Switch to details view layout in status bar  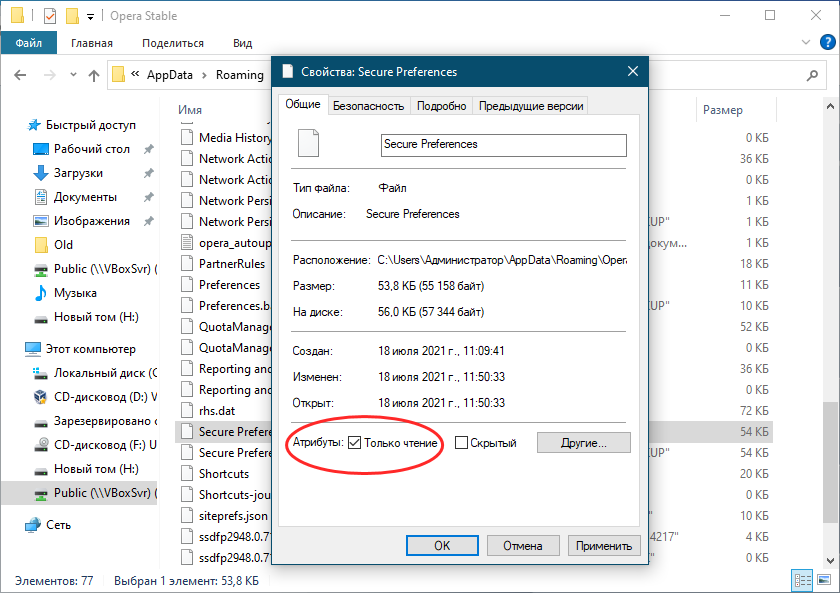(x=803, y=580)
